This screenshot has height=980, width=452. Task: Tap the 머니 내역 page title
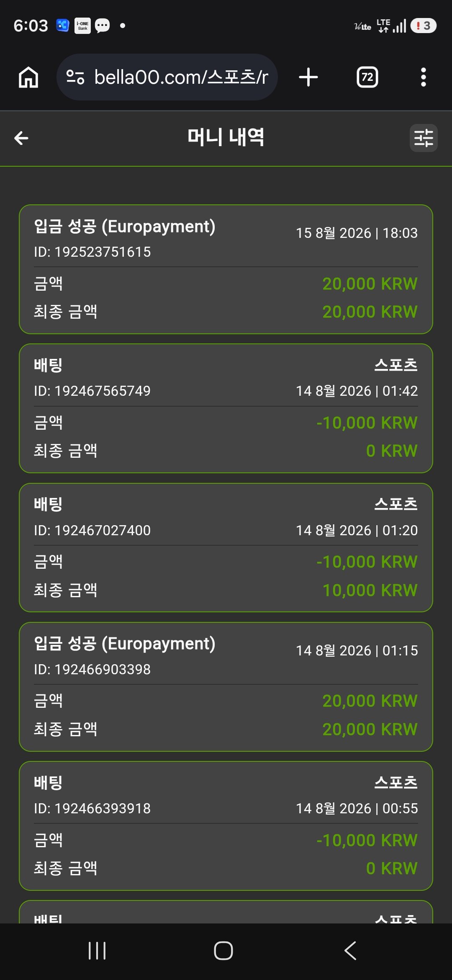226,137
